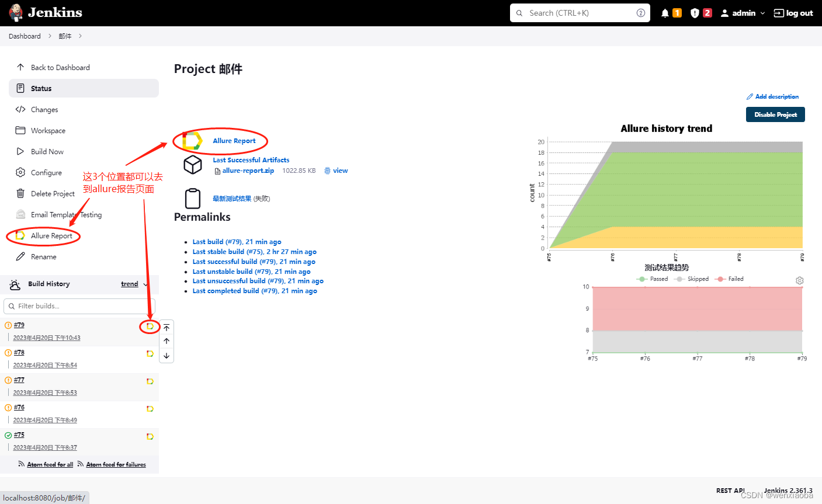
Task: Toggle the Failed legend series
Action: tap(729, 279)
